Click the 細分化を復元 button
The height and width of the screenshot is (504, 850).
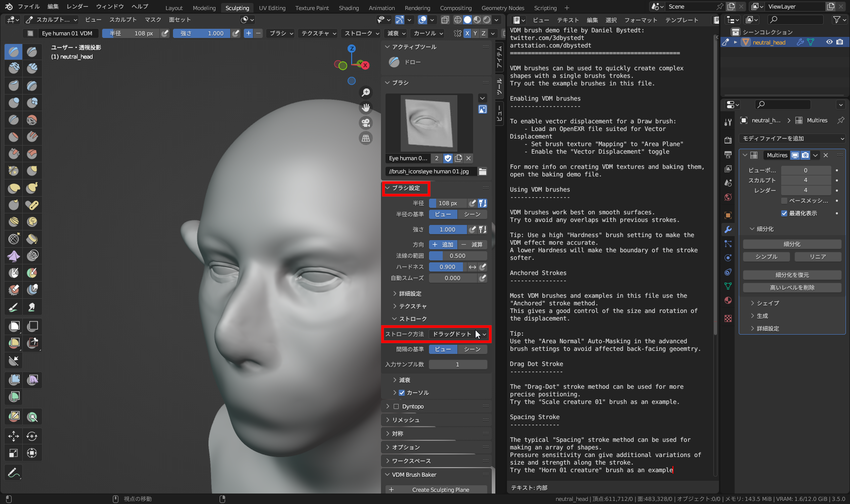[x=792, y=275]
